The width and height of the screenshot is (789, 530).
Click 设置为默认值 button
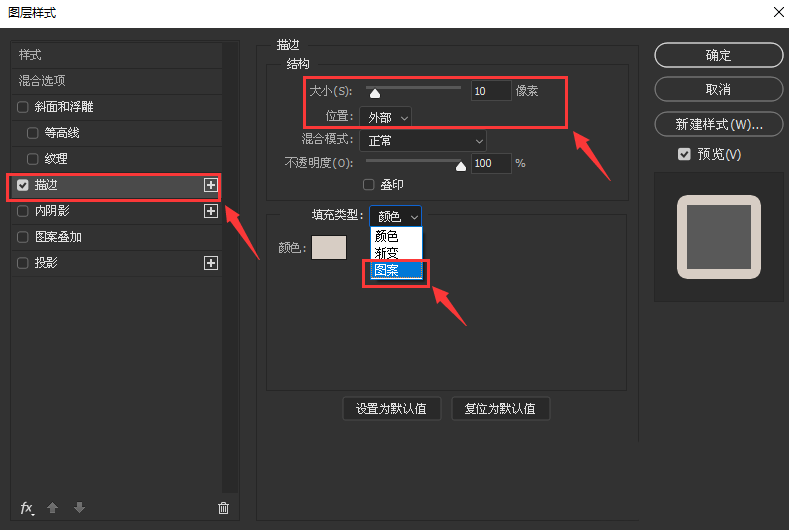click(x=391, y=409)
